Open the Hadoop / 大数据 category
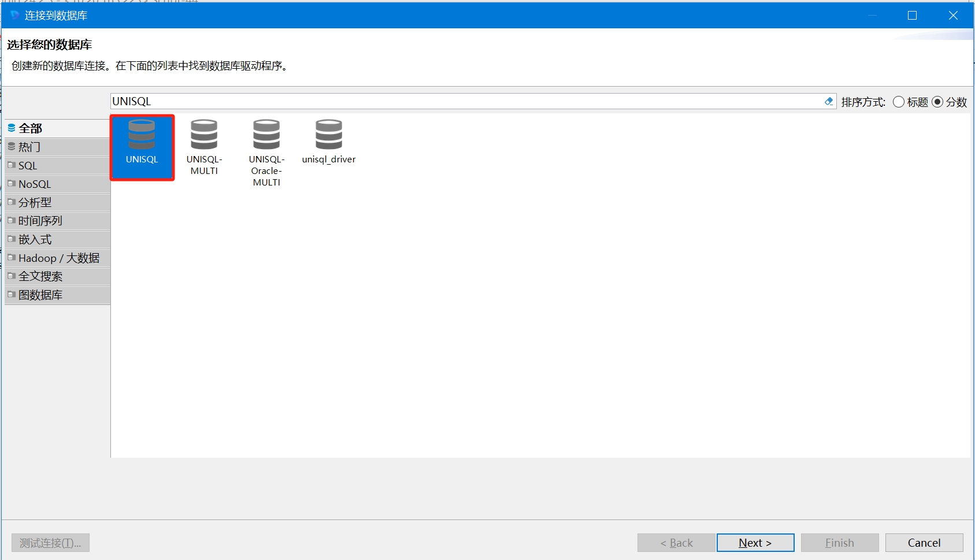This screenshot has height=560, width=975. [x=57, y=258]
